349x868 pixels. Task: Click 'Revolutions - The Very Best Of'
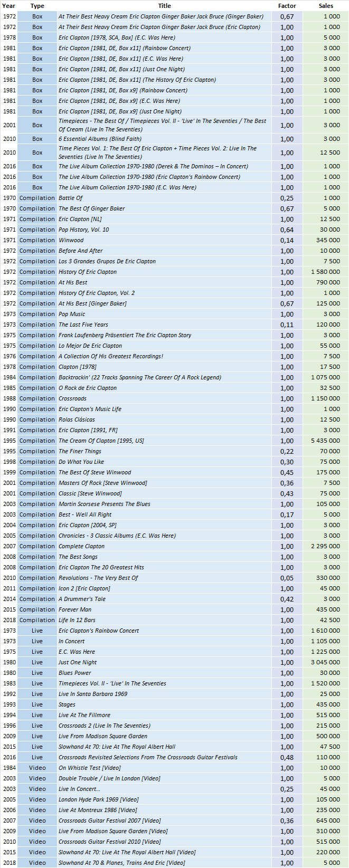point(98,578)
